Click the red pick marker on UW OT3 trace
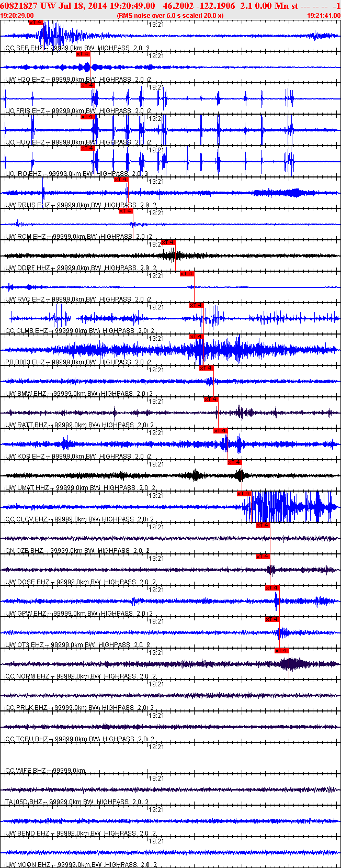Image resolution: width=341 pixels, height=868 pixels. pos(272,619)
